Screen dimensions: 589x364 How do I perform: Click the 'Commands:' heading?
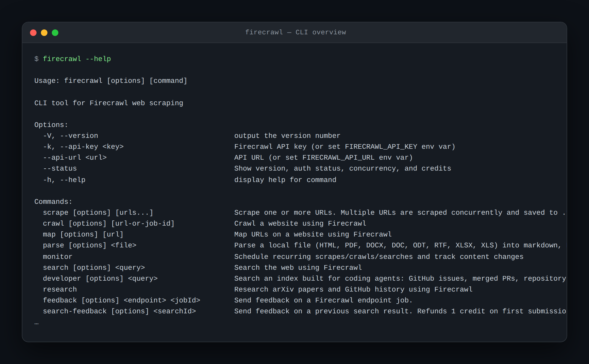point(53,202)
